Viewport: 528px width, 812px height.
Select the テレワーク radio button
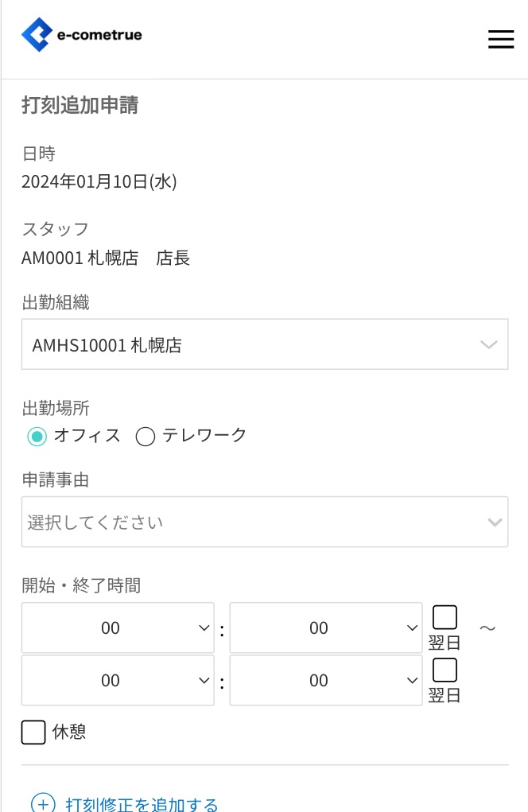pos(145,436)
